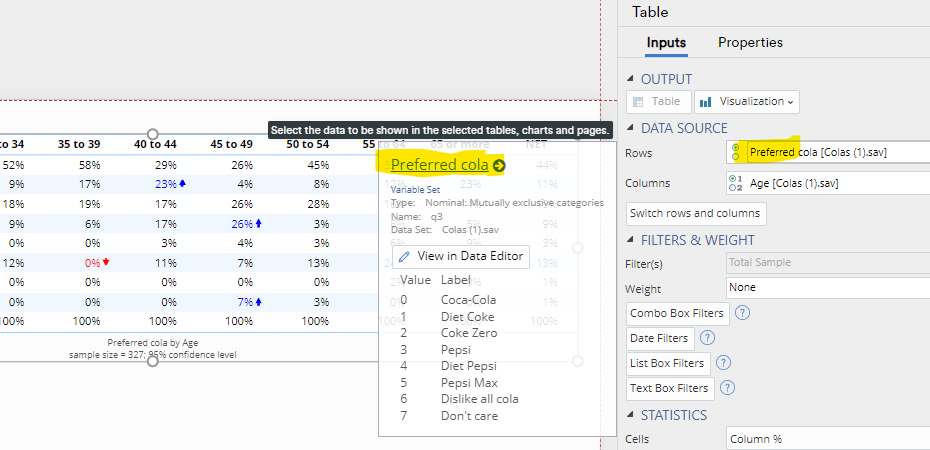Open the Columns Age selector
This screenshot has height=450, width=930.
[828, 183]
